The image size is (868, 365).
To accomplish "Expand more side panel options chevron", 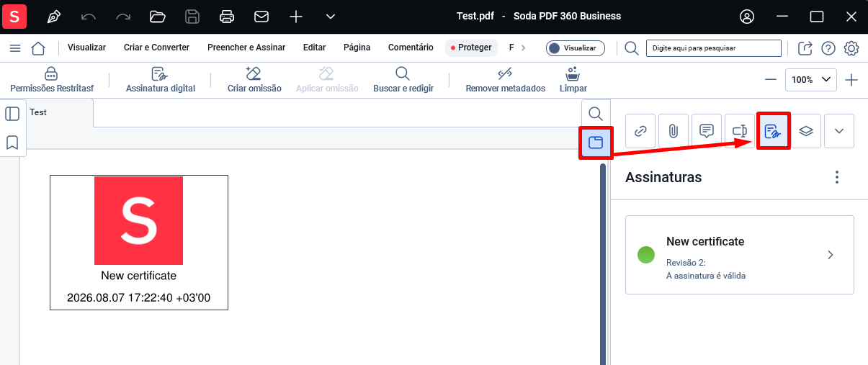I will (839, 131).
